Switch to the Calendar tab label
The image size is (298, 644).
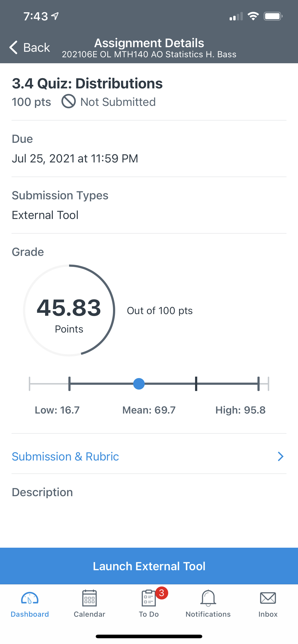[89, 614]
